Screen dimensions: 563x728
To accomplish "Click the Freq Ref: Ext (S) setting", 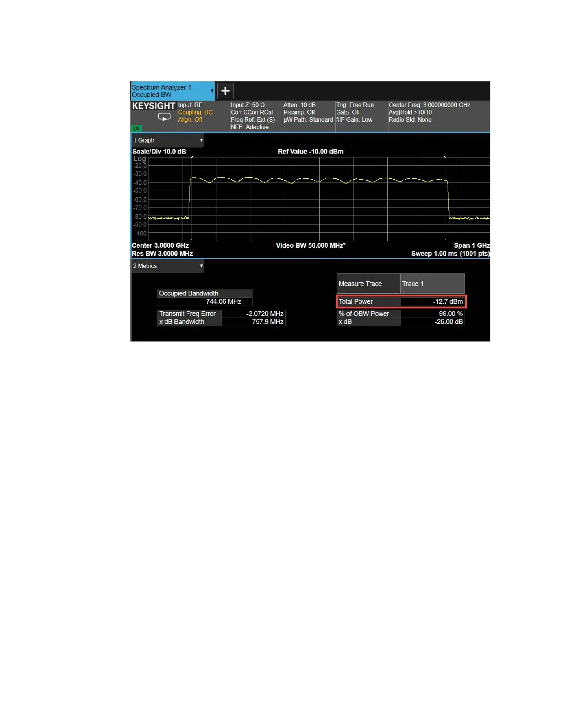I will click(253, 119).
